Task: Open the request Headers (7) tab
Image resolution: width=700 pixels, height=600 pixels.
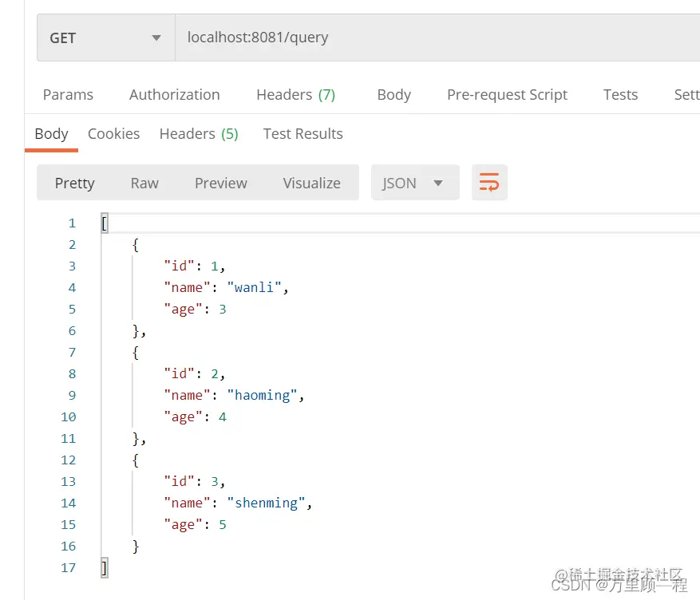Action: click(295, 95)
